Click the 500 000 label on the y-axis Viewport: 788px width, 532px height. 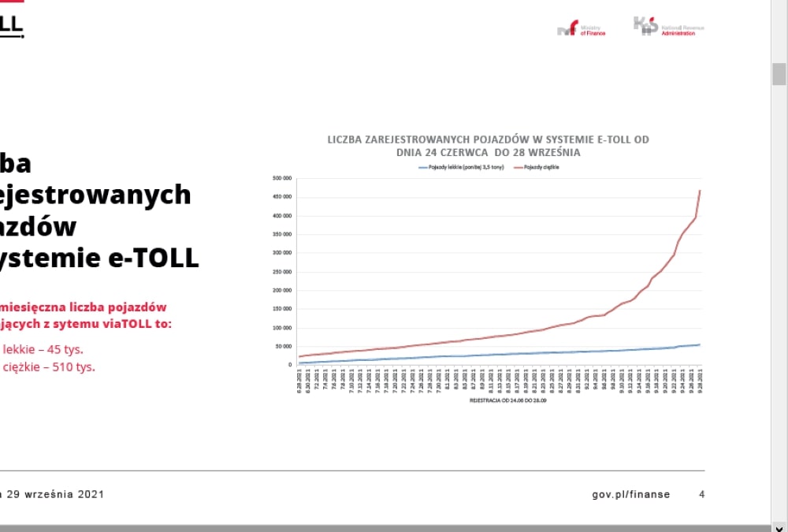tap(282, 178)
